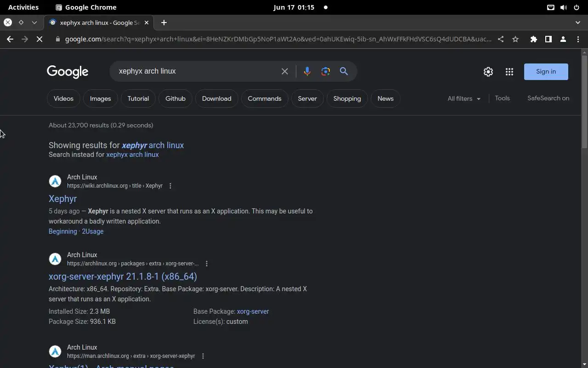Search by image with Google Lens

326,71
